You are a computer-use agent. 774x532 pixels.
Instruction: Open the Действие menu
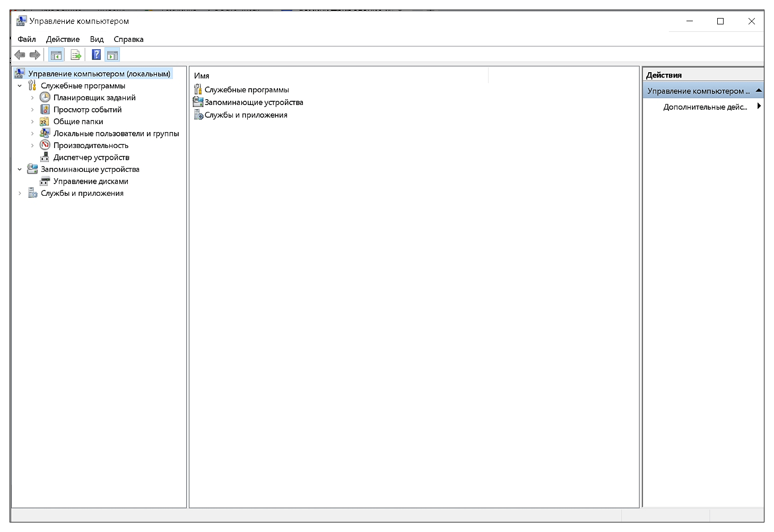coord(63,39)
